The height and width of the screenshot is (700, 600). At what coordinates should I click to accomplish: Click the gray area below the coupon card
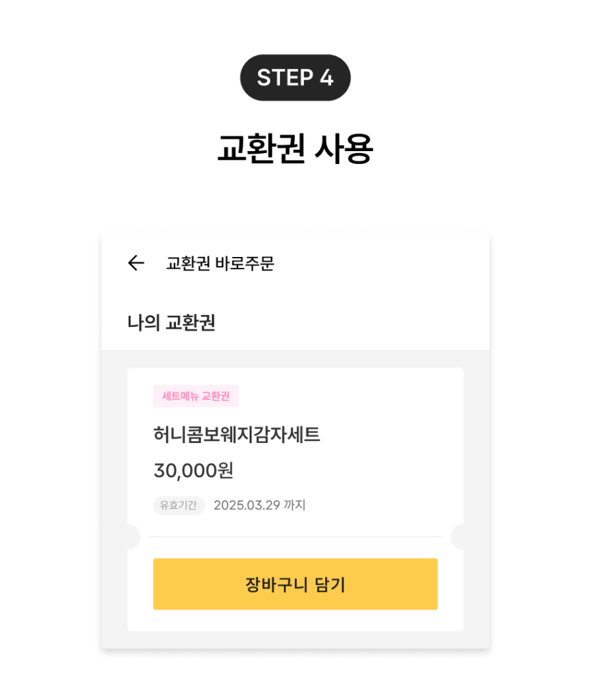pos(295,640)
